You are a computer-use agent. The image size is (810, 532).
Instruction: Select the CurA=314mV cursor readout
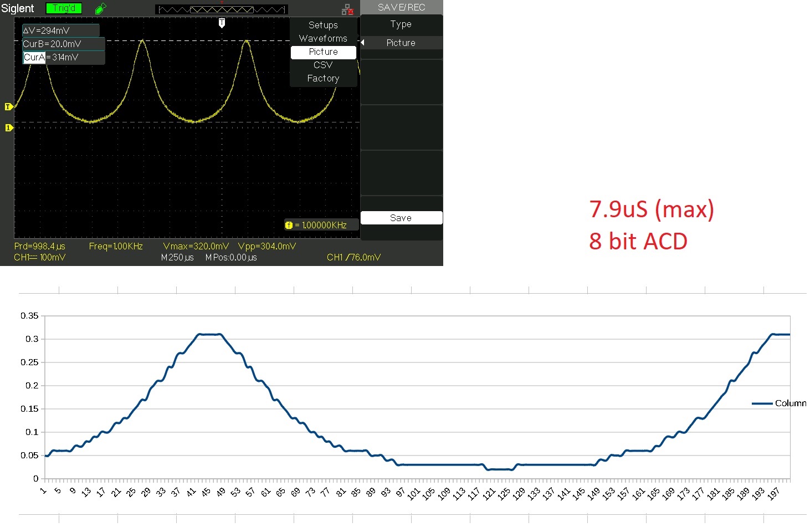click(64, 58)
